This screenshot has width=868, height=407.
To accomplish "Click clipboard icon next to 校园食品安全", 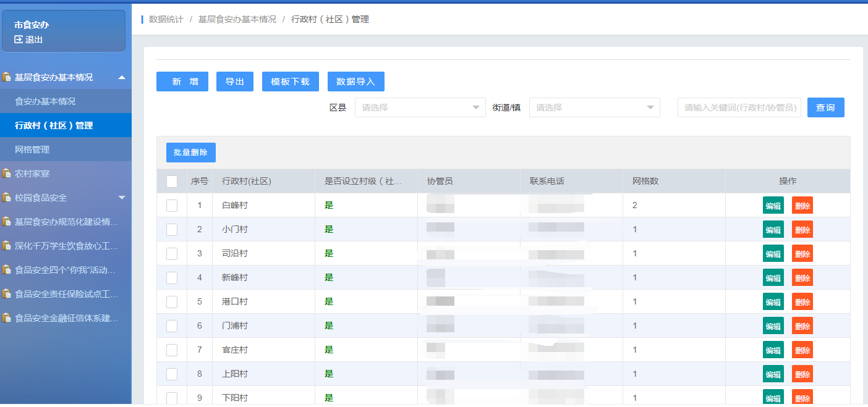I will tap(7, 198).
